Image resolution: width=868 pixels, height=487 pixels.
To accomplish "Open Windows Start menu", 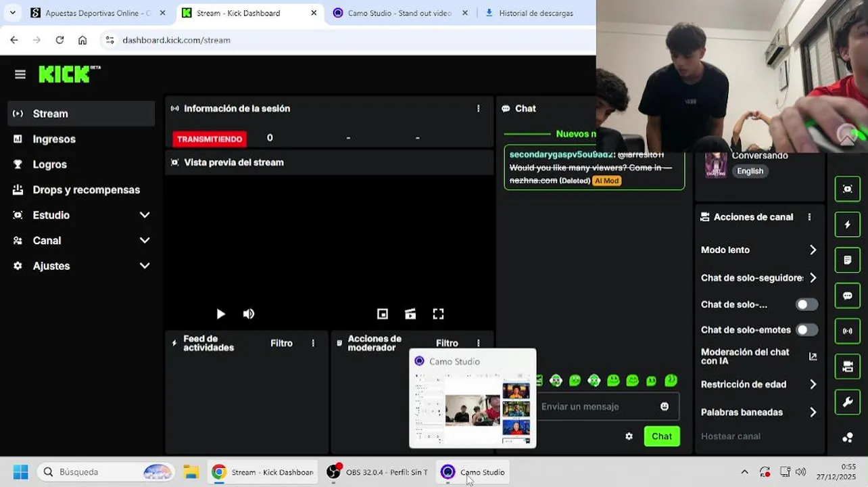I will click(x=20, y=472).
